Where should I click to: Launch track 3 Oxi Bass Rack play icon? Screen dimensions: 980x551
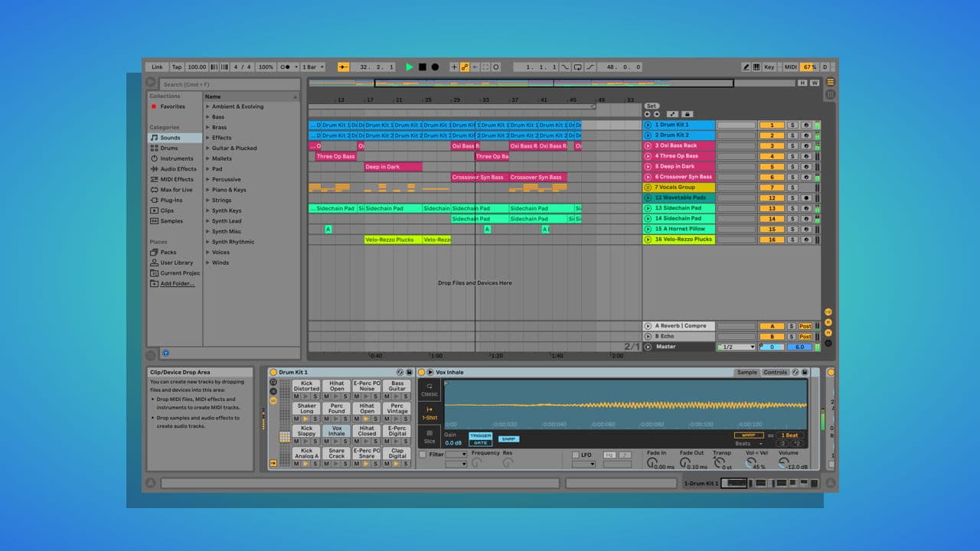(648, 145)
